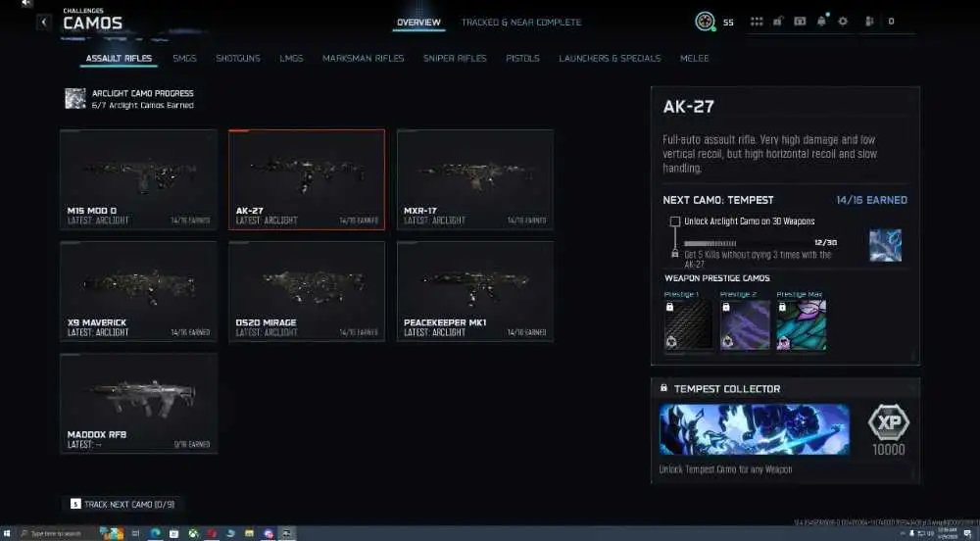Switch to Sniper Rifles tab

click(x=455, y=58)
